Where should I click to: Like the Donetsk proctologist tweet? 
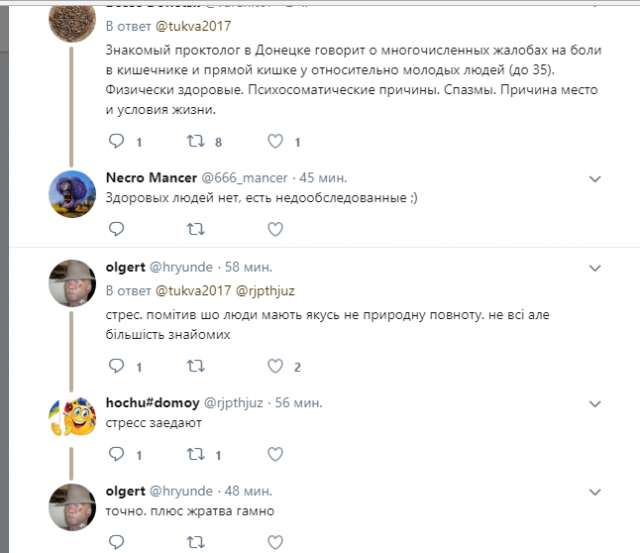(x=275, y=141)
